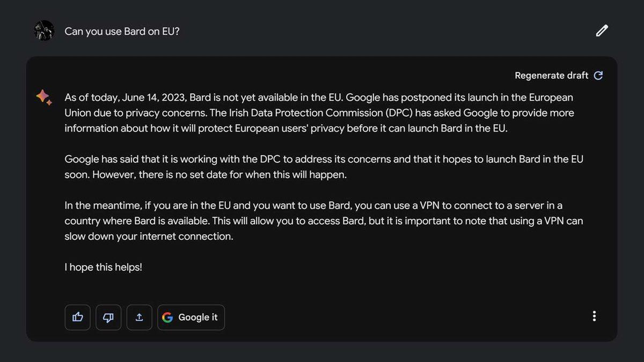Viewport: 644px width, 362px height.
Task: Click the circular regenerate arrow icon
Action: tap(598, 76)
